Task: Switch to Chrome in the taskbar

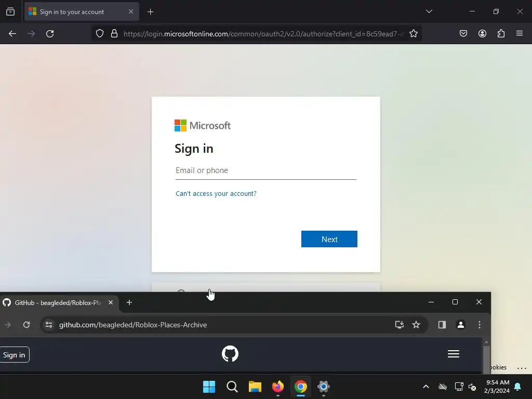Action: (301, 387)
